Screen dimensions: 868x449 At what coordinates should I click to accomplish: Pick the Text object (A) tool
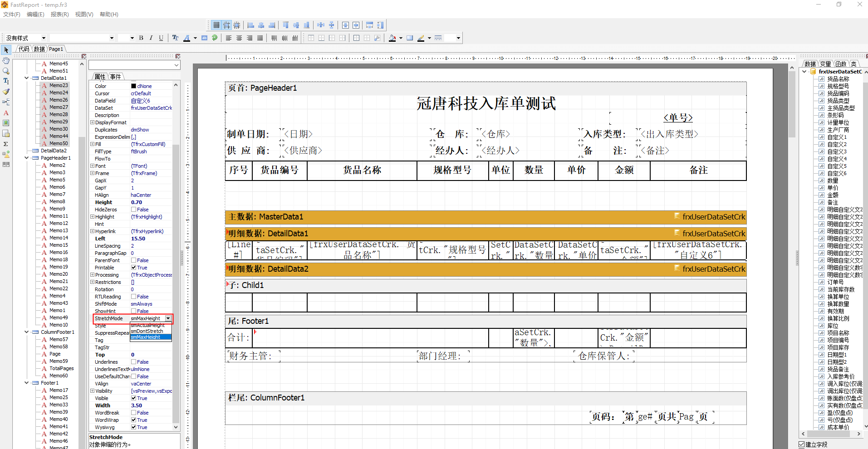pyautogui.click(x=6, y=112)
